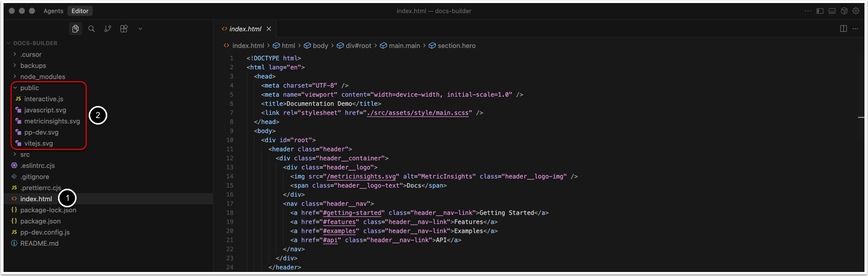Click div#root breadcrumb segment

pyautogui.click(x=358, y=45)
